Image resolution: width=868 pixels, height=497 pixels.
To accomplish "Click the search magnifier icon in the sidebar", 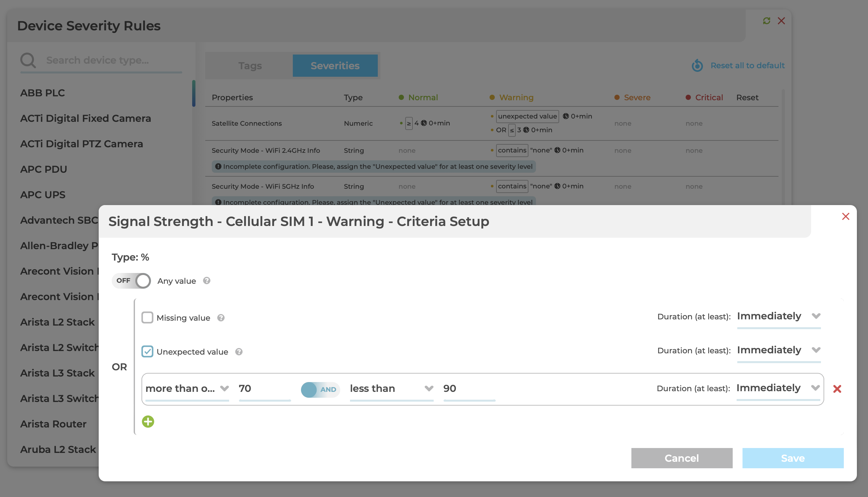I will 28,60.
